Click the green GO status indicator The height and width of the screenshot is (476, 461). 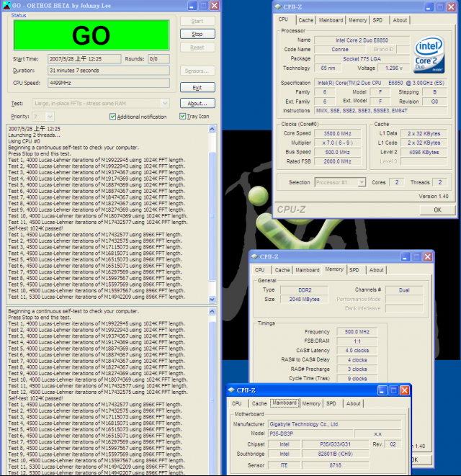point(91,35)
